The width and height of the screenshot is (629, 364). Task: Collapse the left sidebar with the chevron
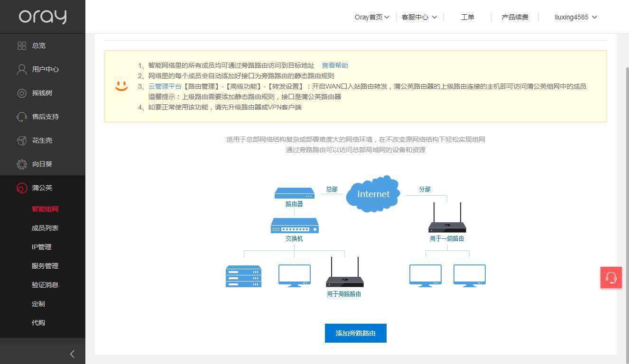pos(72,354)
